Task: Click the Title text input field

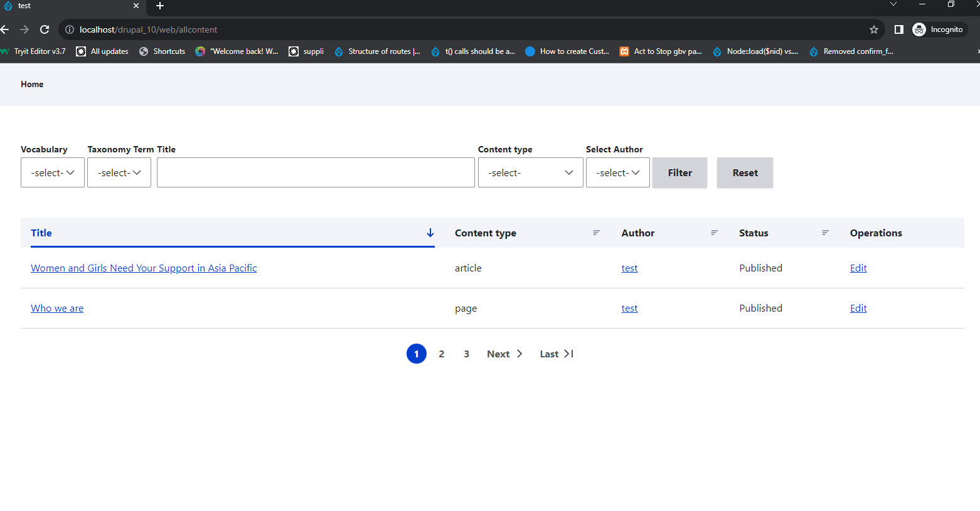Action: click(x=316, y=172)
